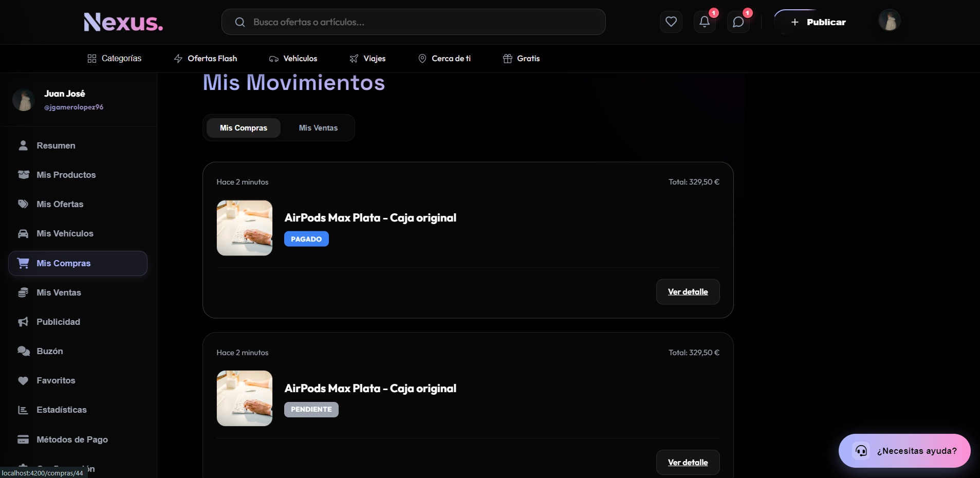
Task: Open Mis Ventas in sidebar
Action: pos(78,292)
